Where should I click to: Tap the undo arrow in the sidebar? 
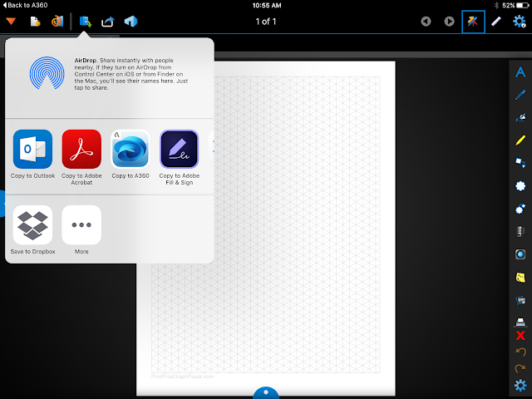520,352
